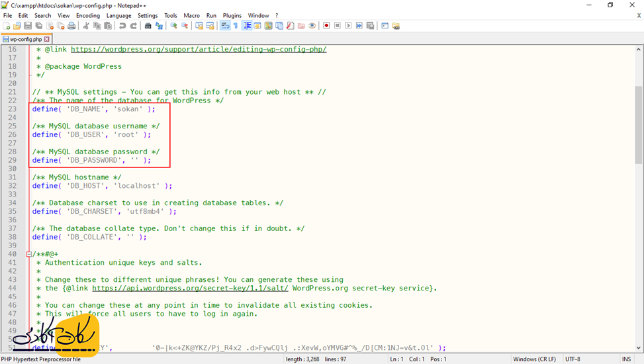Image resolution: width=644 pixels, height=364 pixels.
Task: Click the Close All toolbar icon
Action: point(61,26)
